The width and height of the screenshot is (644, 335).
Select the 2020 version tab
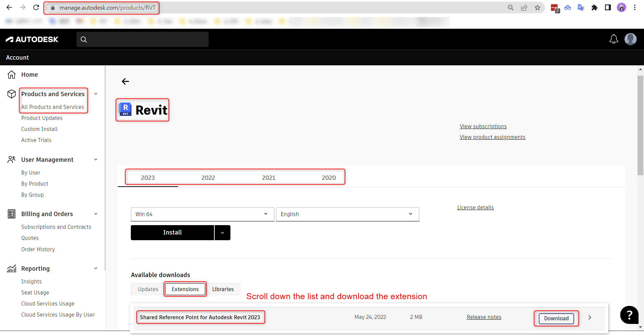point(329,178)
